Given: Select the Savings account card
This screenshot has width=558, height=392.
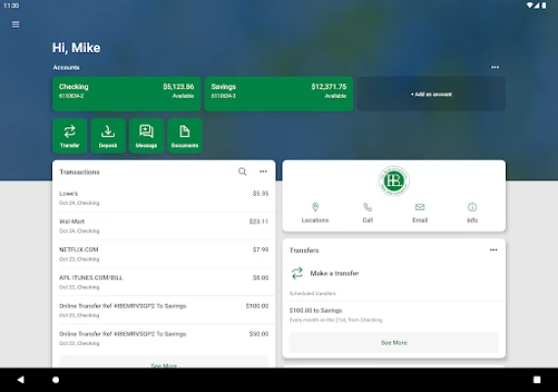Looking at the screenshot, I should pyautogui.click(x=279, y=94).
